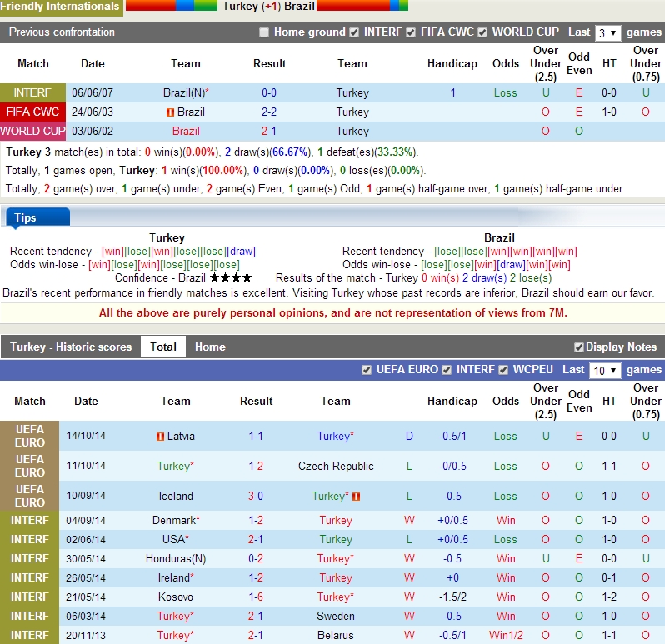Uncheck the WORLD CUP filter checkbox
665x644 pixels.
(x=482, y=32)
